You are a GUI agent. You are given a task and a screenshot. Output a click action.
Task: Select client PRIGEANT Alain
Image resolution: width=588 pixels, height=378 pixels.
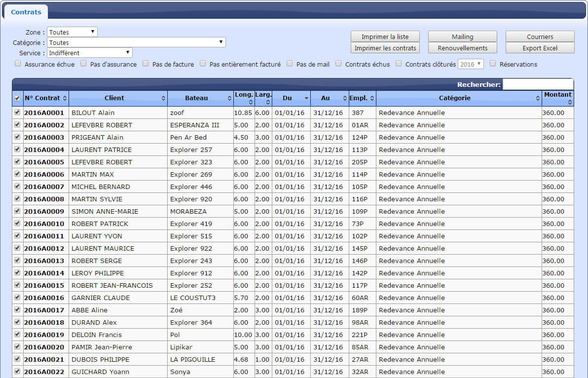[x=98, y=137]
